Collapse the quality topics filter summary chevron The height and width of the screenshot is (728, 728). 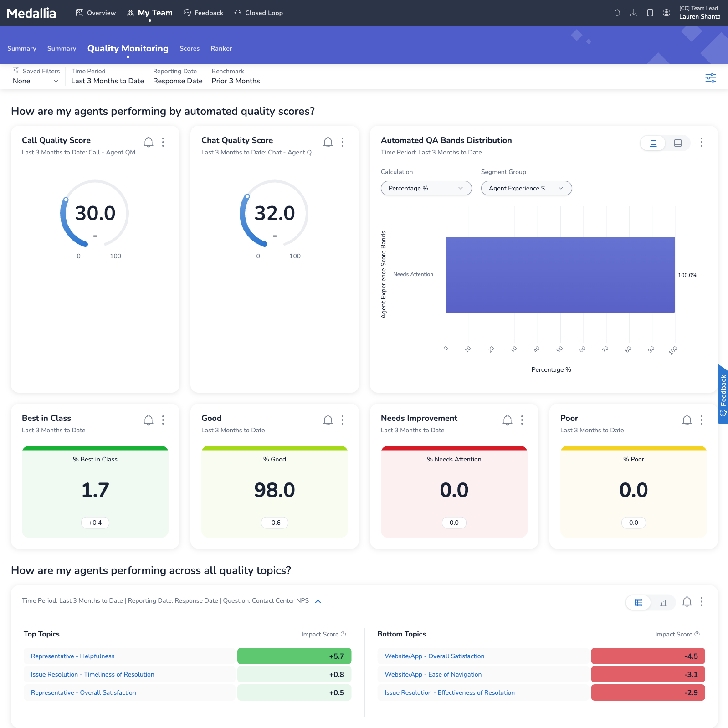[318, 601]
